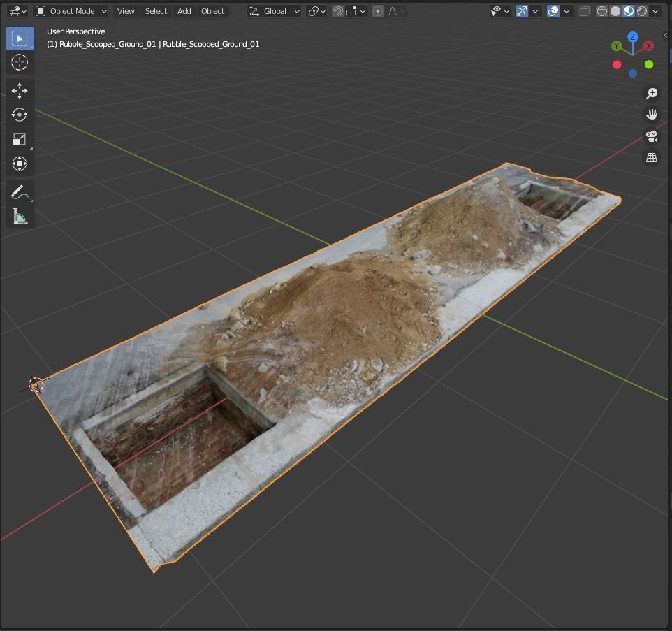Click the red X axis gizmo

tap(648, 46)
